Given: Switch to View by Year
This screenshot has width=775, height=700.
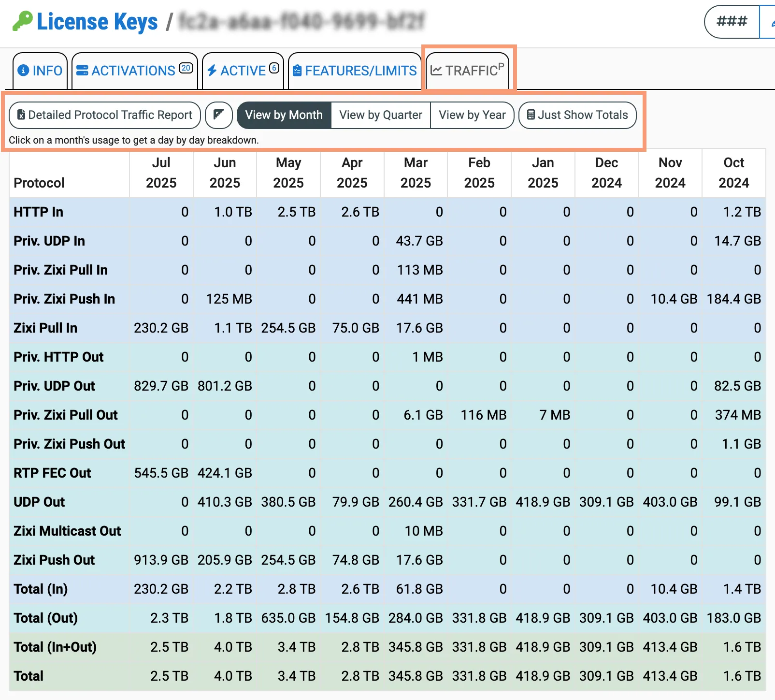Looking at the screenshot, I should point(472,115).
